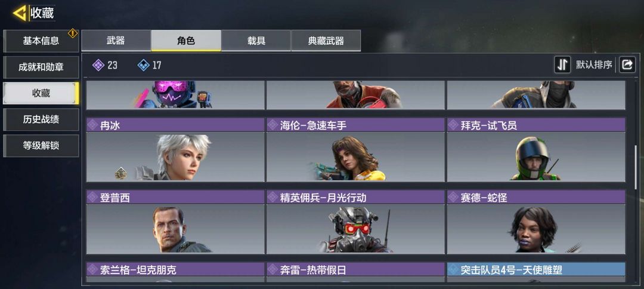Click the rarity diamond icon beside 冉冰

[93, 125]
